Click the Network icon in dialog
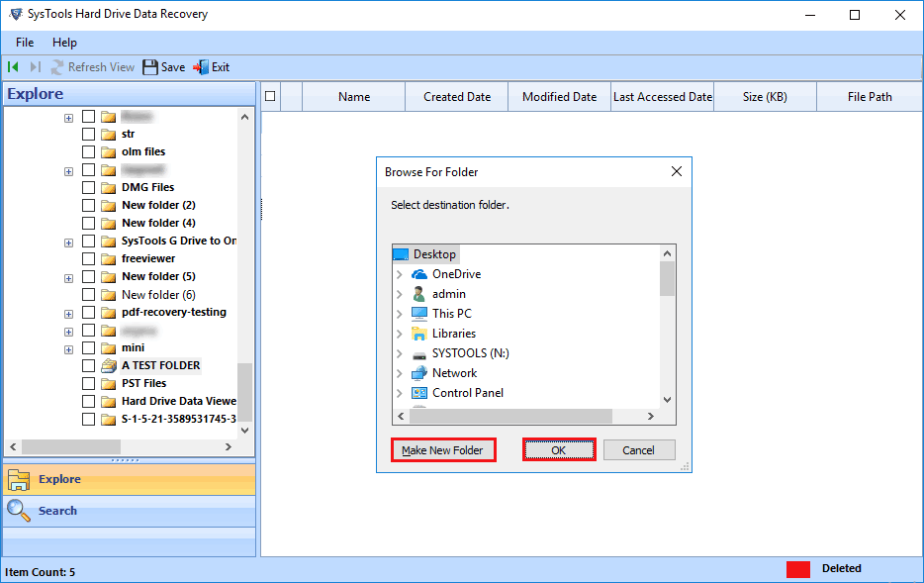Screen dimensions: 924x583 [x=419, y=373]
